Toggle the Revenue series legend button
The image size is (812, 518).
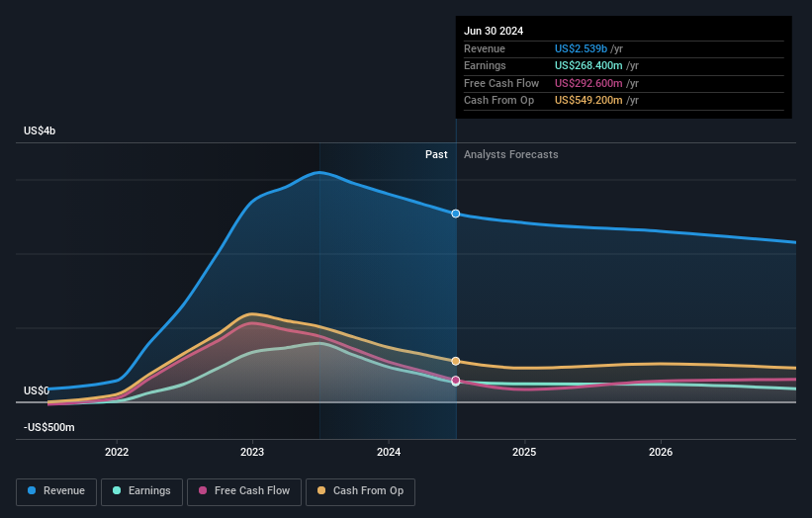click(x=56, y=491)
